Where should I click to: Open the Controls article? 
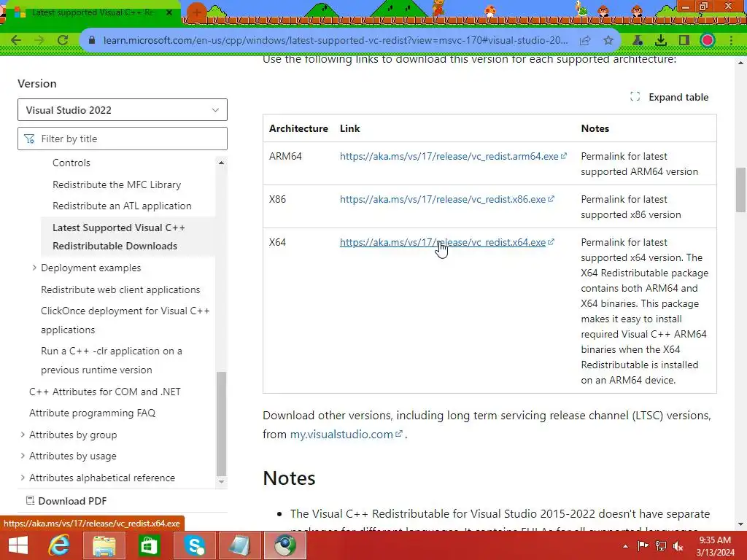71,163
